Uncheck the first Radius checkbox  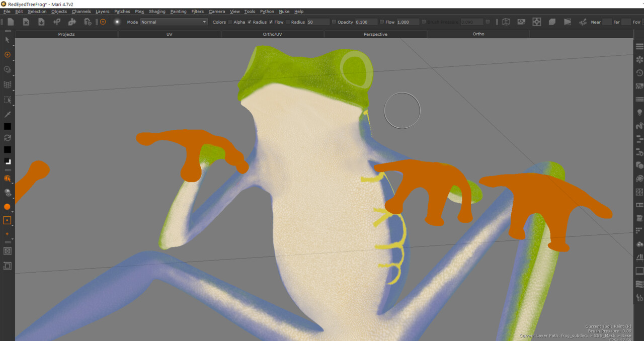point(250,22)
